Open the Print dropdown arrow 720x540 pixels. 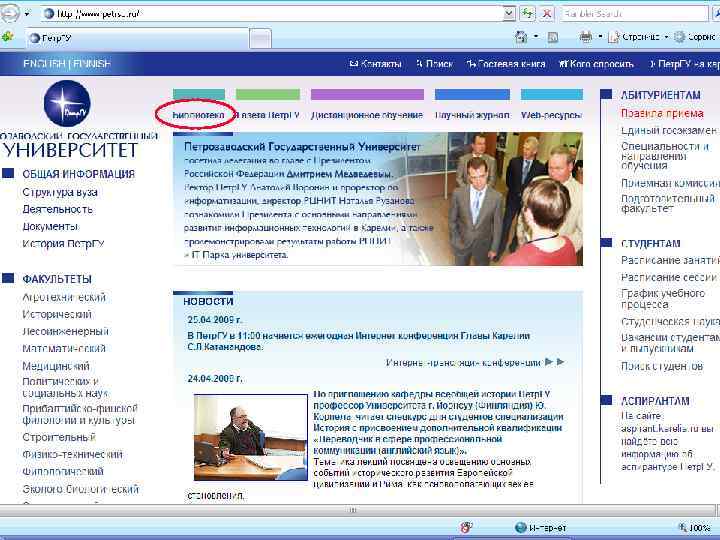600,37
